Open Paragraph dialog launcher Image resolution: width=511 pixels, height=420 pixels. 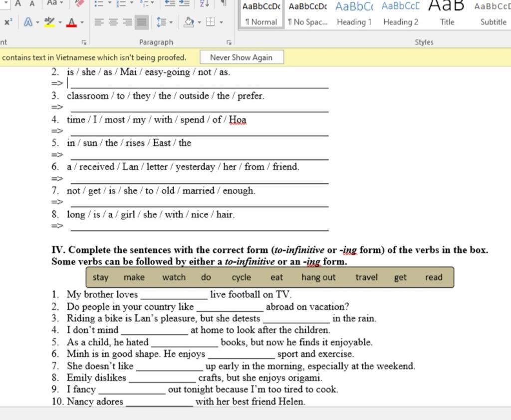(229, 42)
